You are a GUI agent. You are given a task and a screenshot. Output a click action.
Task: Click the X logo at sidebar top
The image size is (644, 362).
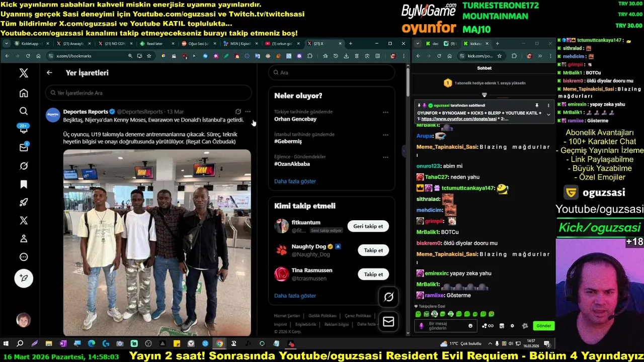coord(24,73)
